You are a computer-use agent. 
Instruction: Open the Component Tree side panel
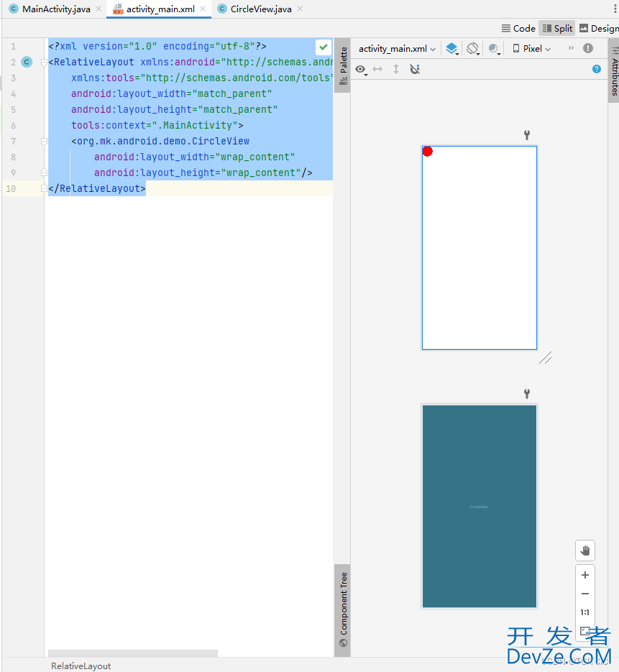click(343, 609)
